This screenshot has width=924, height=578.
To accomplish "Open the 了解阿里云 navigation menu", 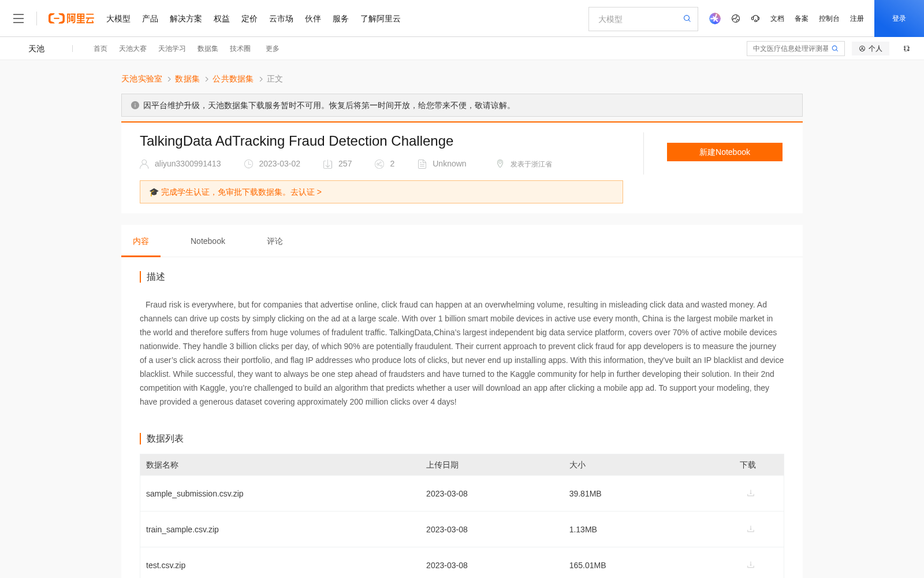I will coord(381,18).
